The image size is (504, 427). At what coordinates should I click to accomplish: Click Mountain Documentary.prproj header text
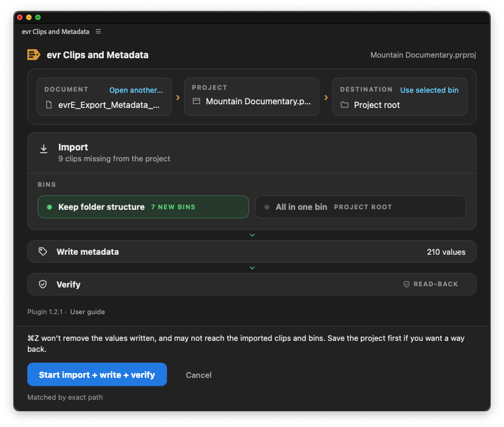(x=423, y=55)
